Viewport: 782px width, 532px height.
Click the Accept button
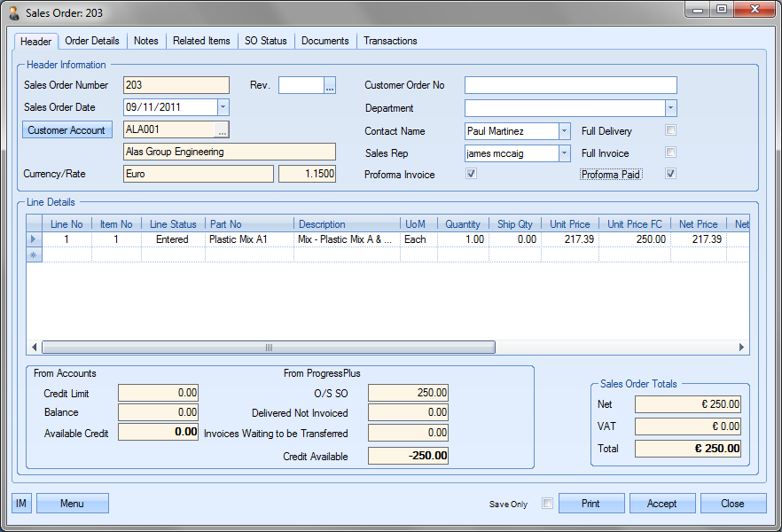661,504
